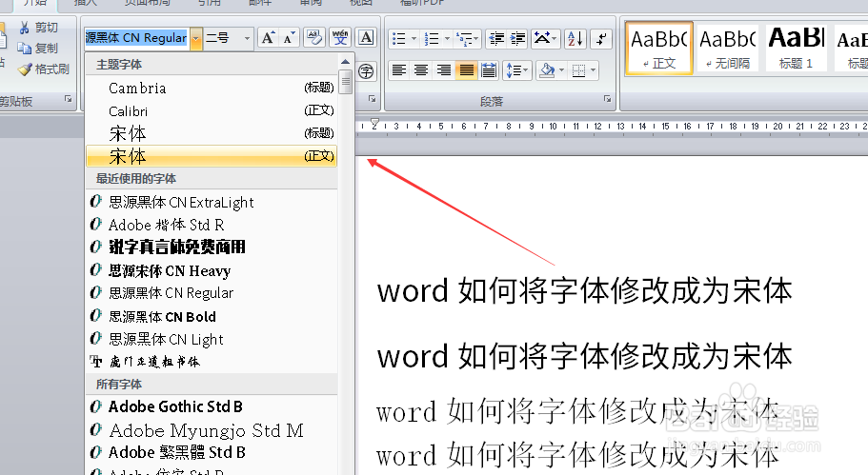868x475 pixels.
Task: Apply the 正文 (Normal) style
Action: coord(658,49)
